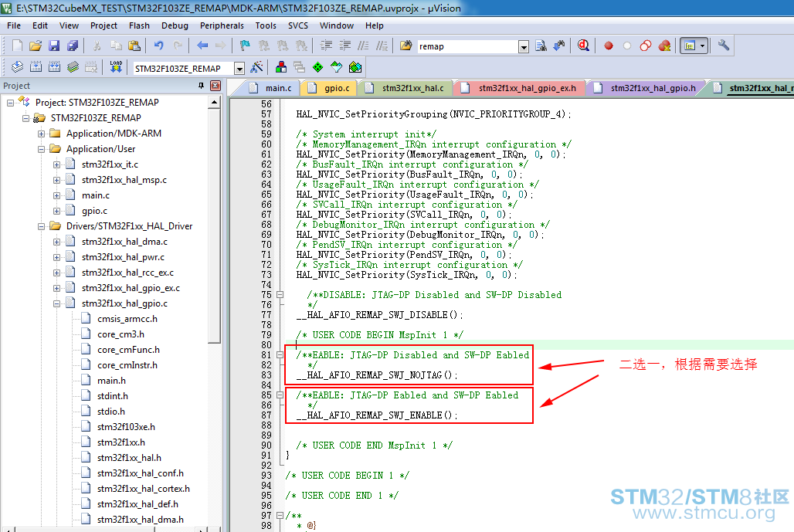The height and width of the screenshot is (532, 794).
Task: Expand Application/MDK-ARM folder
Action: (x=41, y=134)
